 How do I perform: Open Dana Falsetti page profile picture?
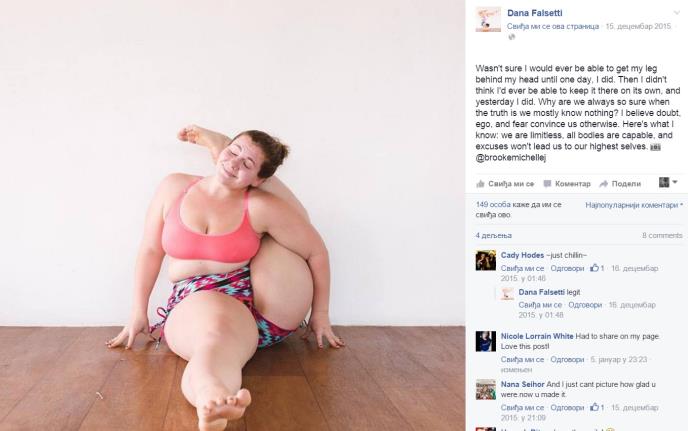(x=488, y=19)
